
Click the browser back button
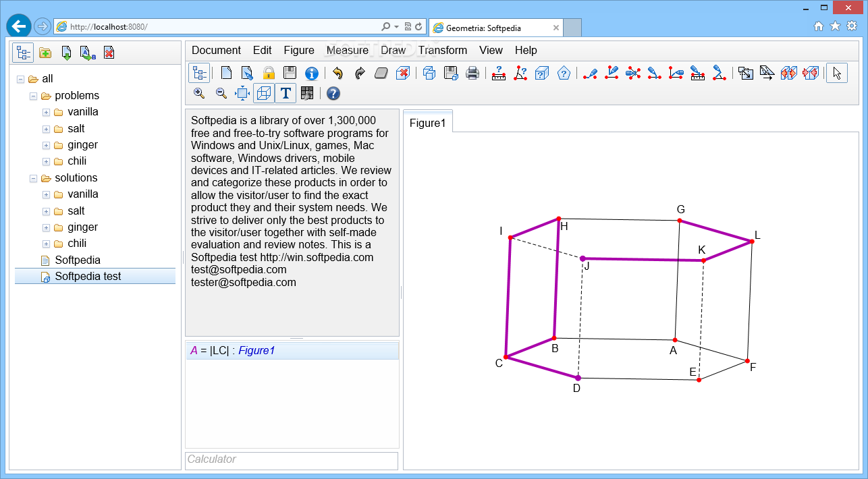tap(19, 26)
